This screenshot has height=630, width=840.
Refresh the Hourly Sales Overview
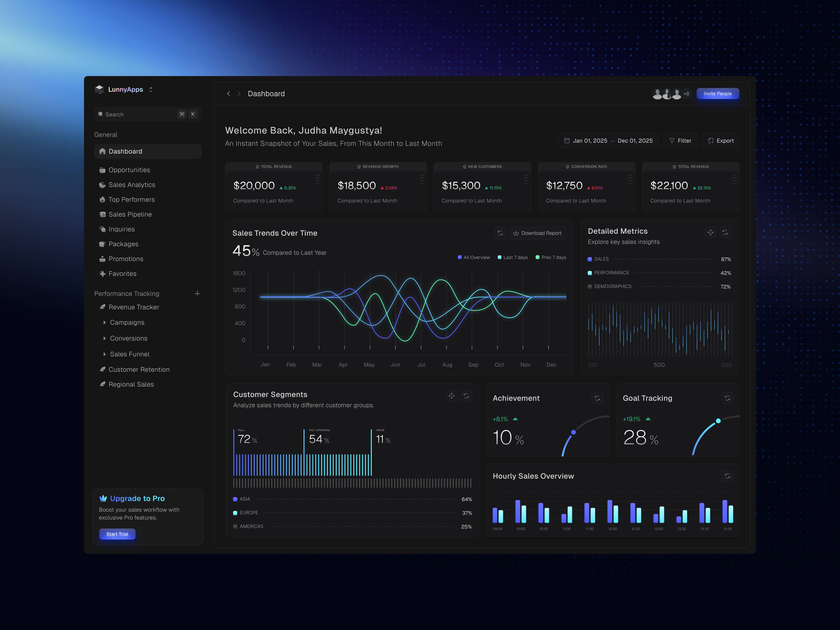tap(727, 476)
